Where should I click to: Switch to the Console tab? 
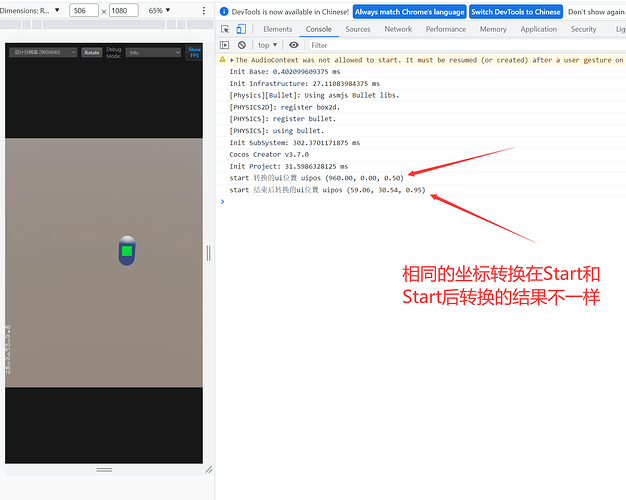(x=319, y=29)
